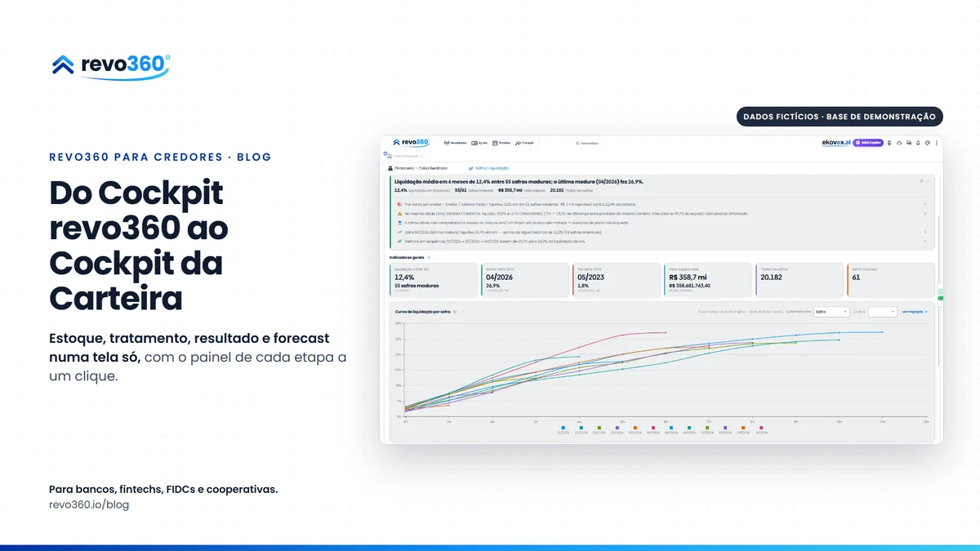Select the Liquidação média 12,4% card

coord(433,280)
